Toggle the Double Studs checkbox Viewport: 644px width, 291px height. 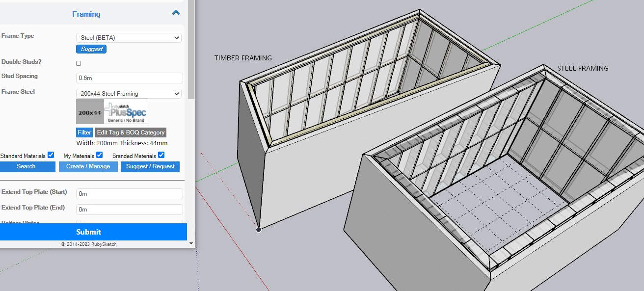pyautogui.click(x=79, y=63)
